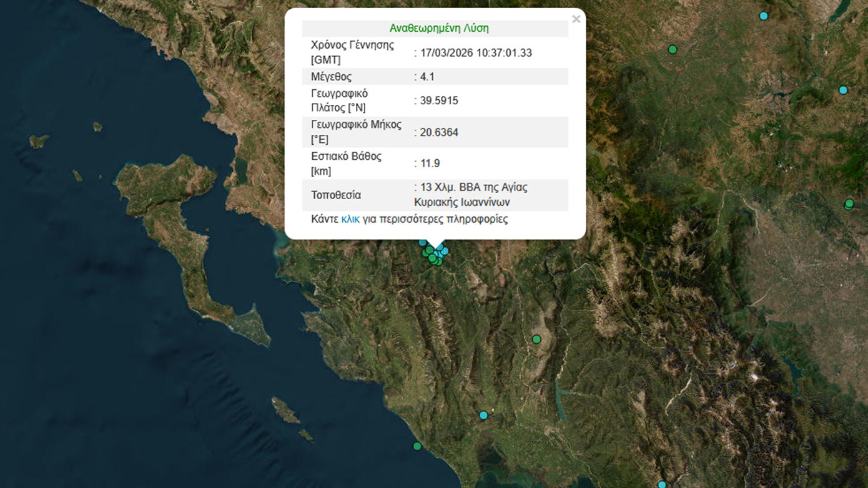Select the cyan marker near the right-edge lake

coord(843,90)
